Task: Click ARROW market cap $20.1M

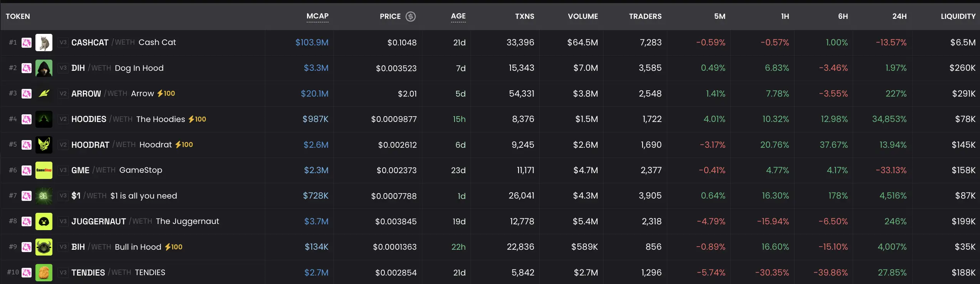Action: [315, 94]
